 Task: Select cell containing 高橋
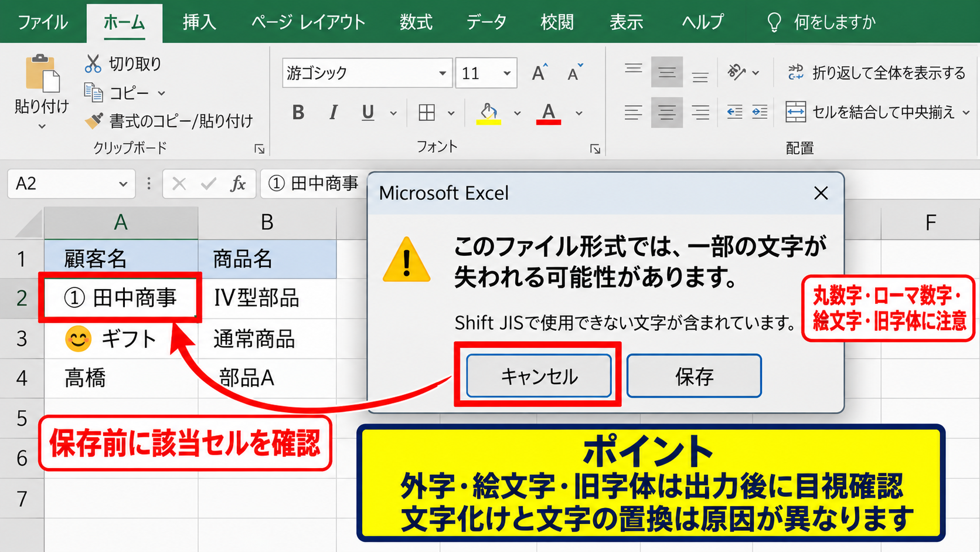(121, 378)
